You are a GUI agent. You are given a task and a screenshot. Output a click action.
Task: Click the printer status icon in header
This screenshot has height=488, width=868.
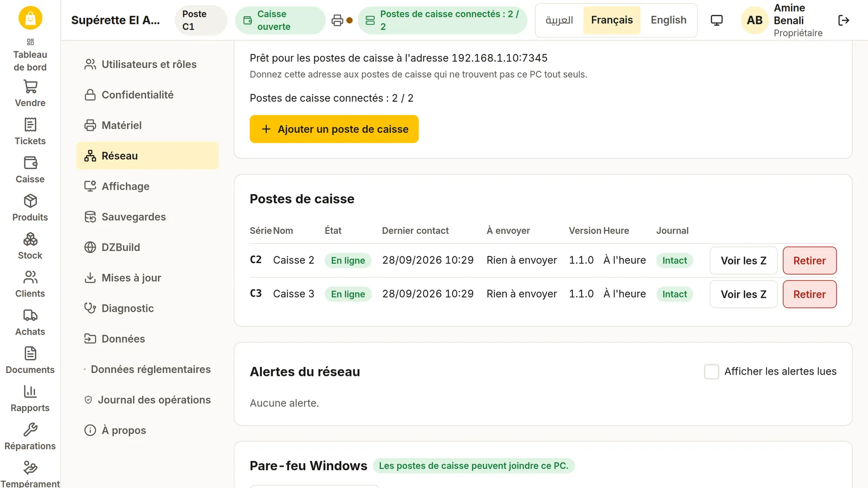point(337,20)
